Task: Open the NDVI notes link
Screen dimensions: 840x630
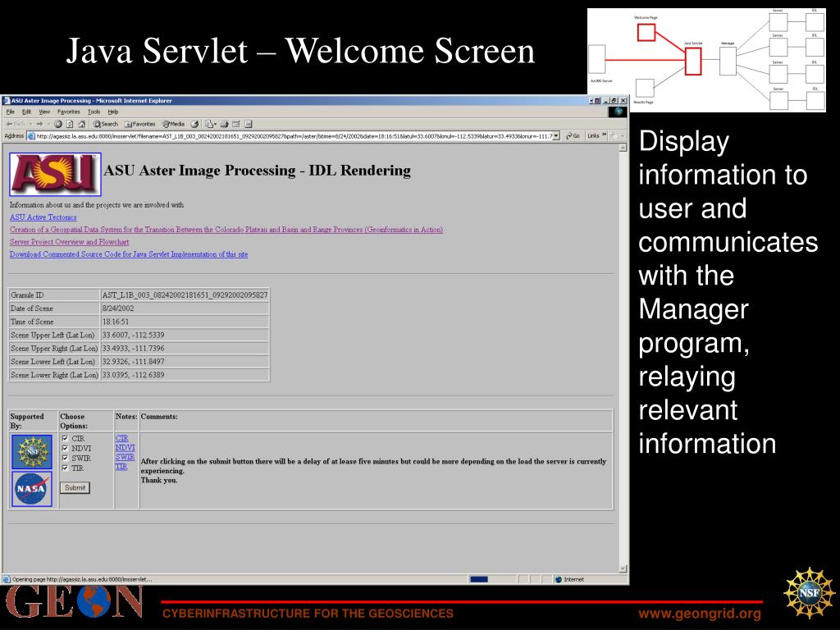Action: pos(125,448)
